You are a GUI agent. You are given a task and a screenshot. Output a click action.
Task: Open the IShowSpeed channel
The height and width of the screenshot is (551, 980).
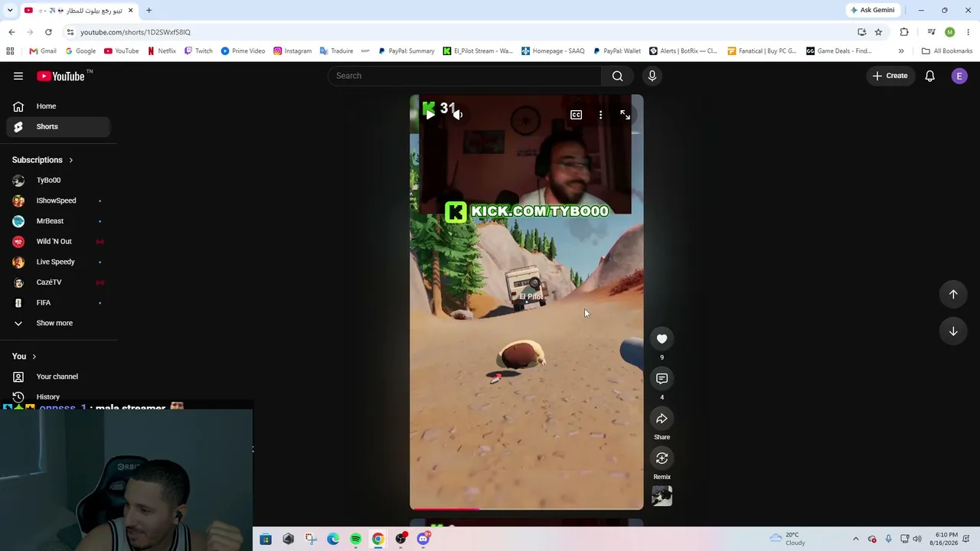58,201
